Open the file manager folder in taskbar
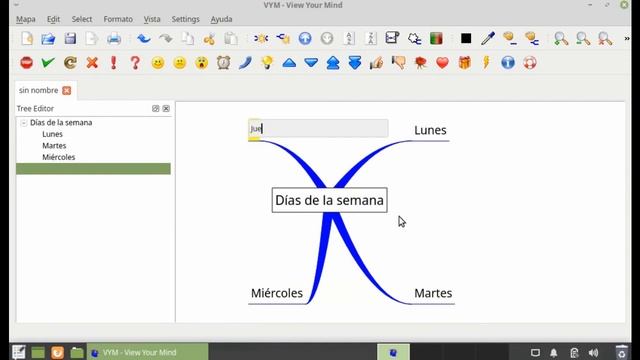 pos(77,352)
